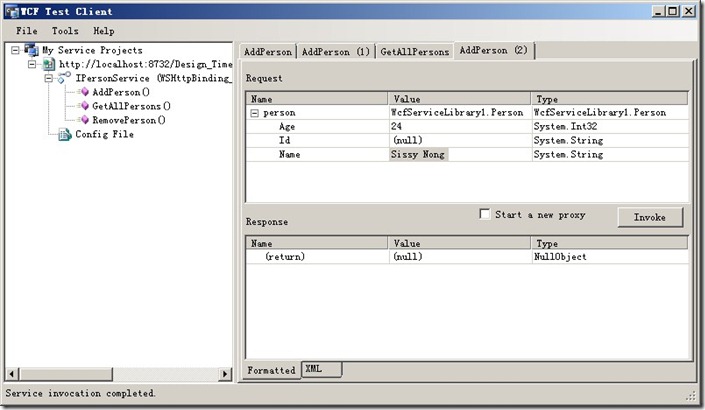The height and width of the screenshot is (410, 705).
Task: Select the My Service Projects root node
Action: pyautogui.click(x=92, y=50)
